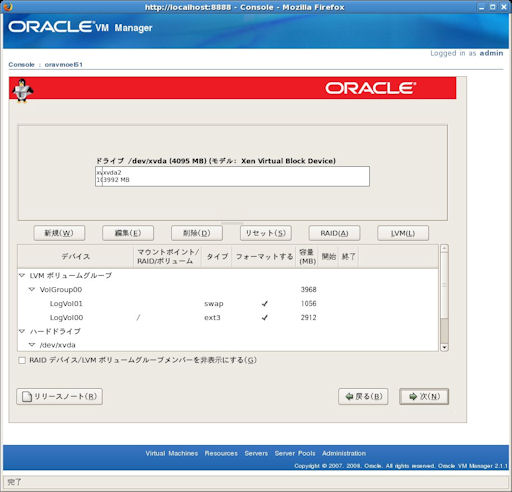This screenshot has width=512, height=492.
Task: Collapse the LVM ボリュームグループ tree node
Action: point(22,275)
